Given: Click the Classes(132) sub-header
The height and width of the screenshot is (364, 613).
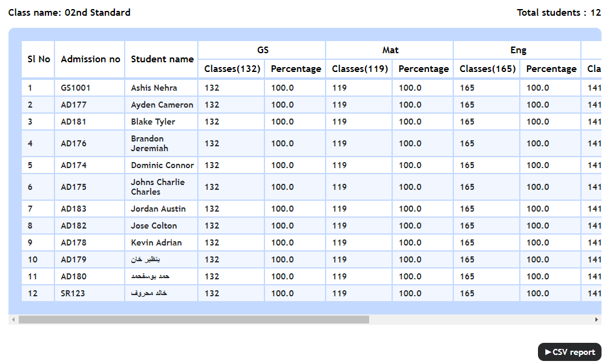Looking at the screenshot, I should point(232,69).
